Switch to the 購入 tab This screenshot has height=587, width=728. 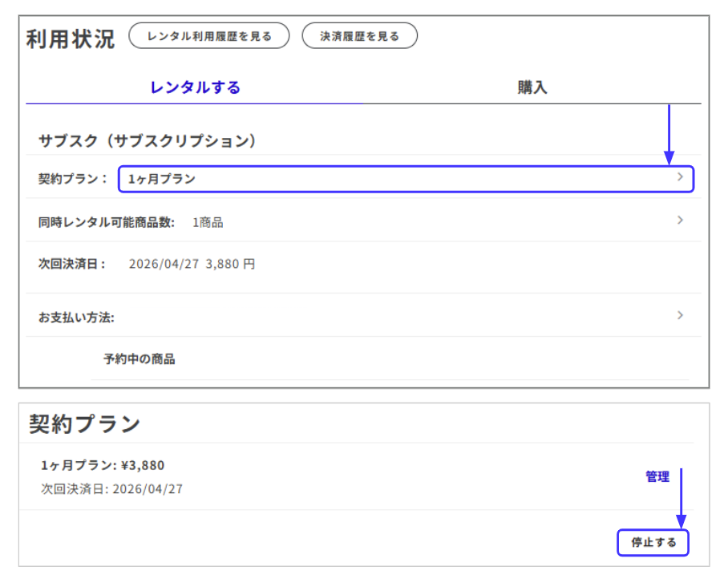click(x=532, y=88)
